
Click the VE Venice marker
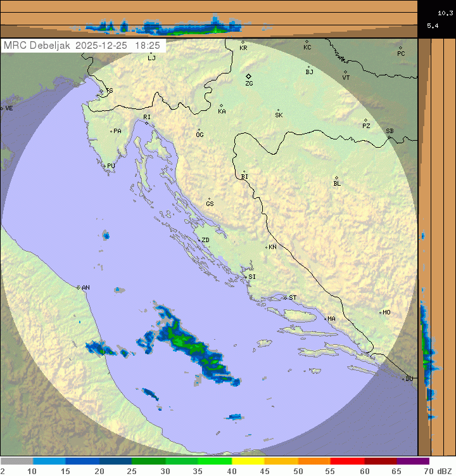[2, 108]
